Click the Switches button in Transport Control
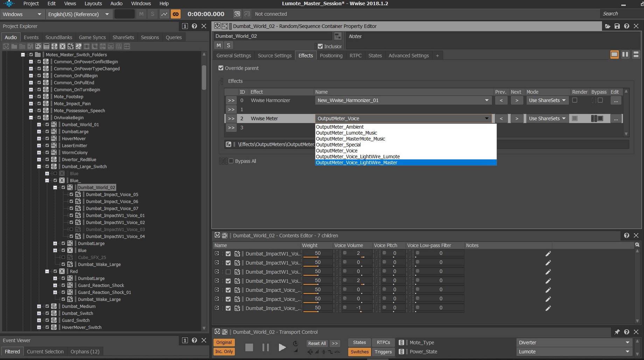 coord(359,352)
